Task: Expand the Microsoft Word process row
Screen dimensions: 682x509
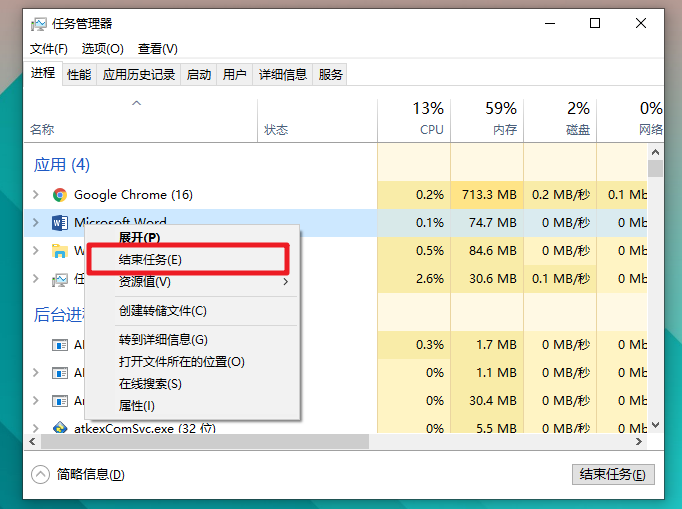Action: click(36, 223)
